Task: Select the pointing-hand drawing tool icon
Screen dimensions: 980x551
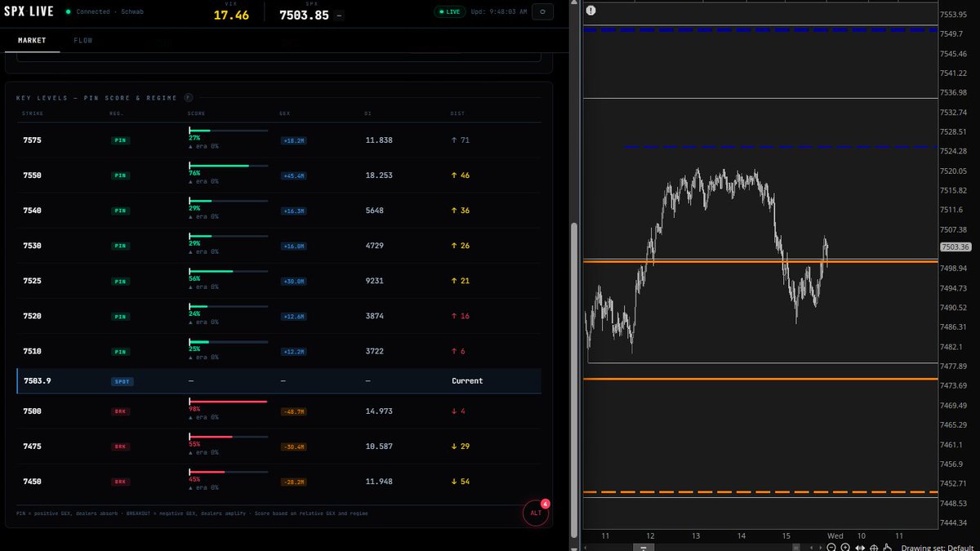Action: click(888, 547)
